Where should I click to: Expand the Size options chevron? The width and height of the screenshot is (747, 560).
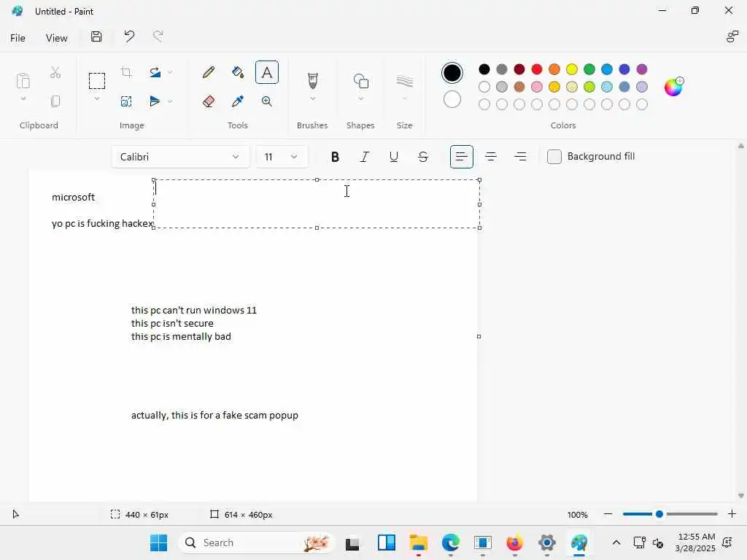click(x=404, y=99)
